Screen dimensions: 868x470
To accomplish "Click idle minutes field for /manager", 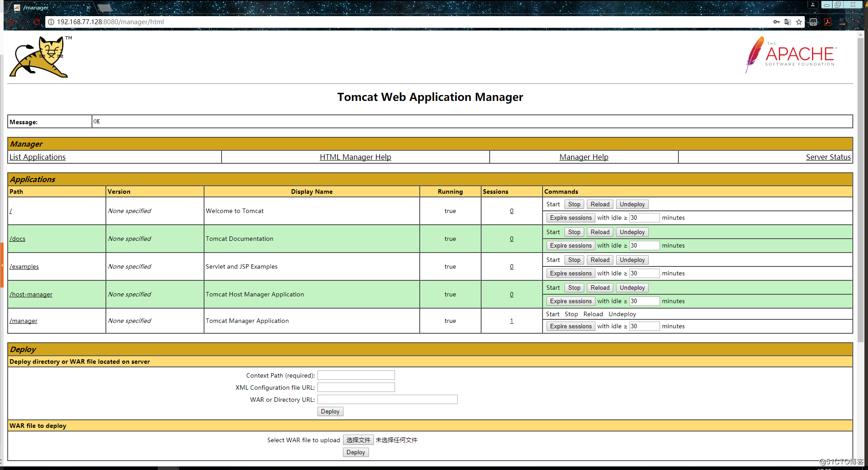I will 644,326.
